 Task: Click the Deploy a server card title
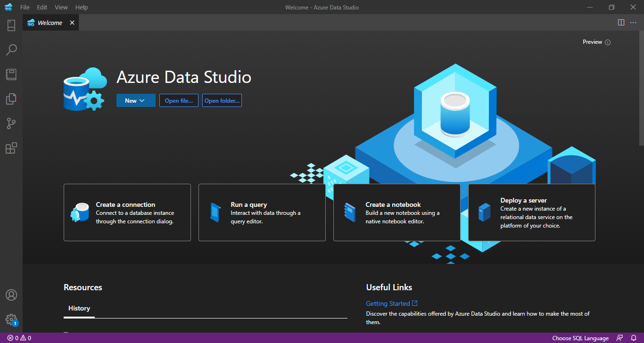[524, 200]
